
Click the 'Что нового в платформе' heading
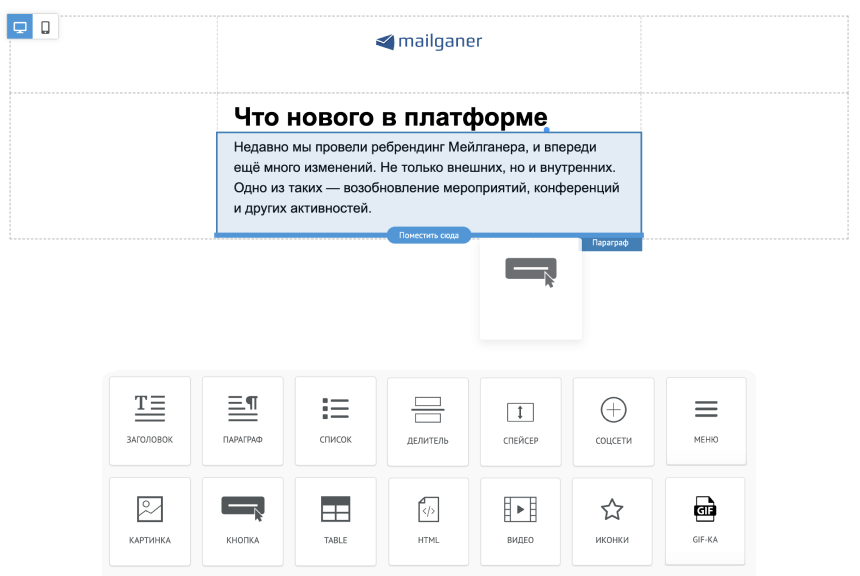pyautogui.click(x=391, y=117)
